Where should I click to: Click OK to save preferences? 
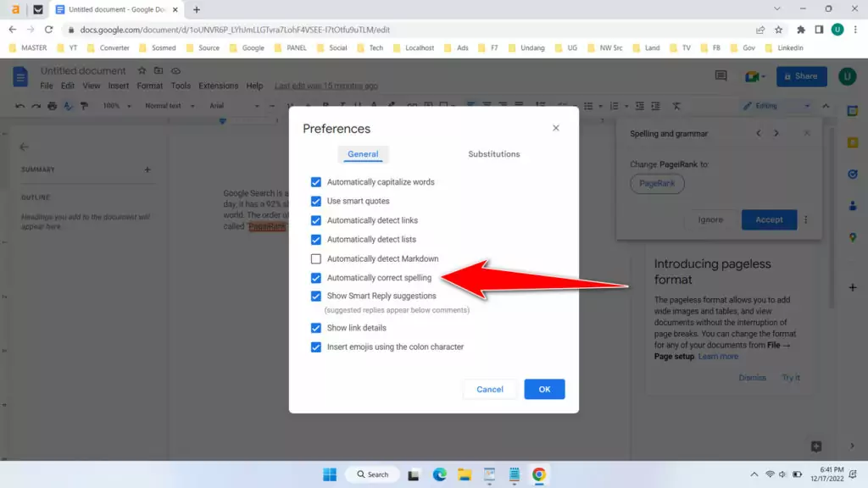[544, 389]
